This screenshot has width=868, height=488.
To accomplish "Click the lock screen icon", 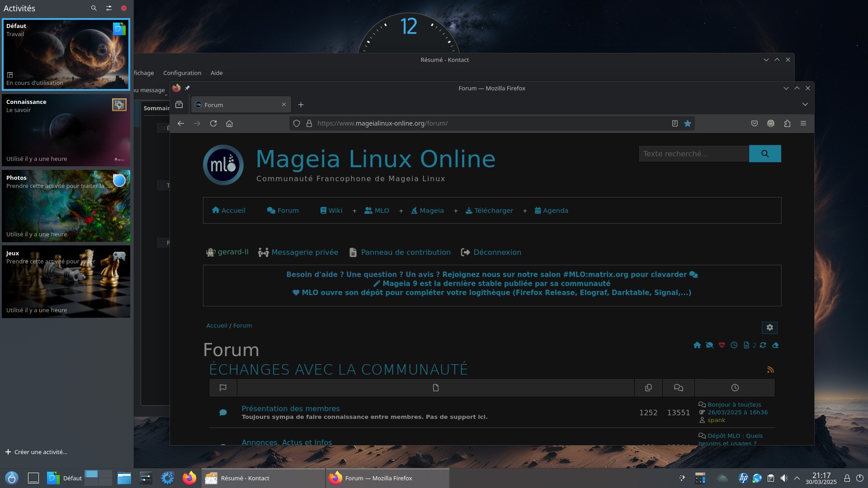I will (847, 478).
